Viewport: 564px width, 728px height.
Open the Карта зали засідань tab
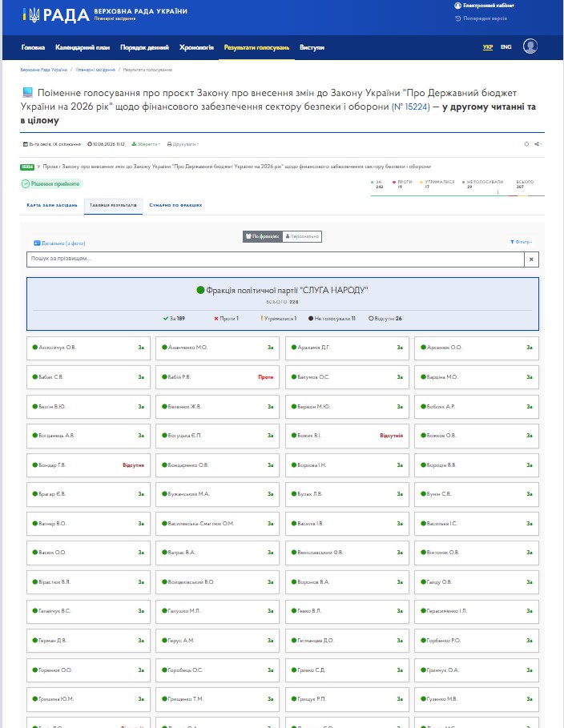pos(52,205)
